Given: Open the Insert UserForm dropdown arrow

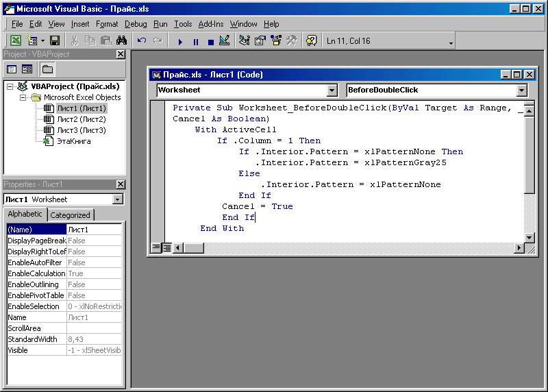Looking at the screenshot, I should (42, 40).
